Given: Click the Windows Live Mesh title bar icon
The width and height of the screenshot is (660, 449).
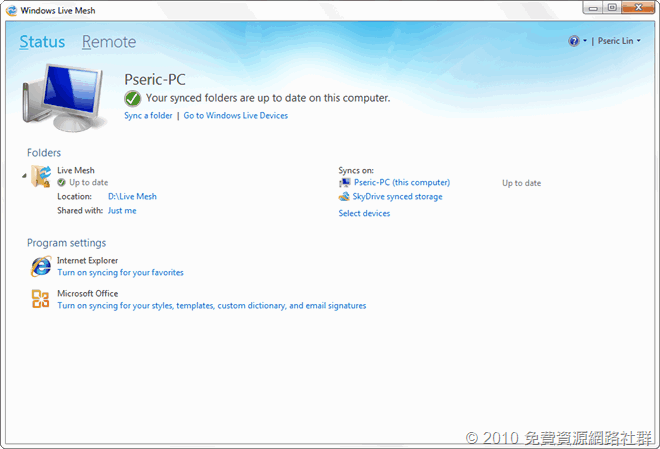Looking at the screenshot, I should tap(11, 10).
